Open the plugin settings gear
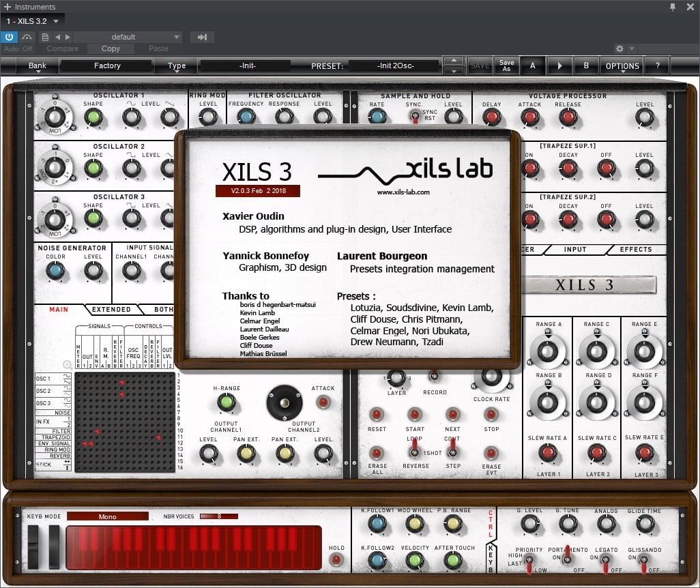Image resolution: width=700 pixels, height=588 pixels. coord(619,48)
